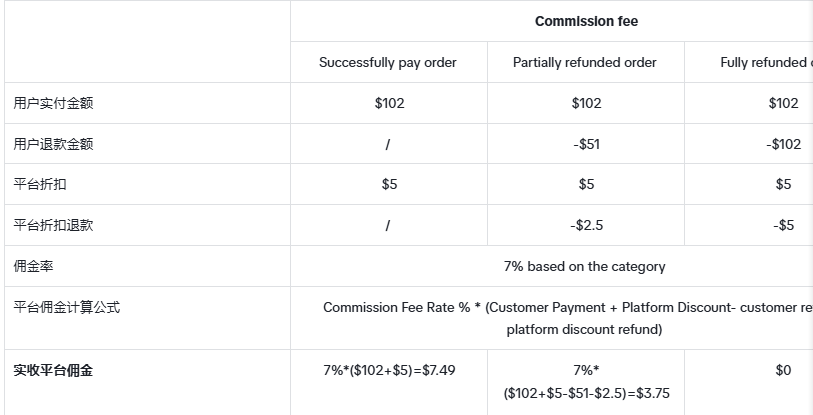Viewport: 813px width, 415px height.
Task: Click the -$5 platform discount refund cell
Action: pos(783,225)
